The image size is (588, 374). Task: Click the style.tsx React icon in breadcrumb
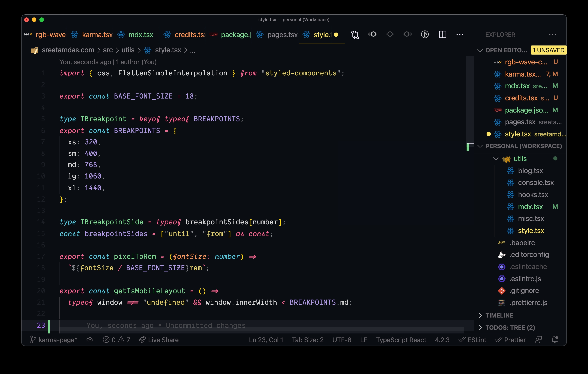[x=148, y=50]
